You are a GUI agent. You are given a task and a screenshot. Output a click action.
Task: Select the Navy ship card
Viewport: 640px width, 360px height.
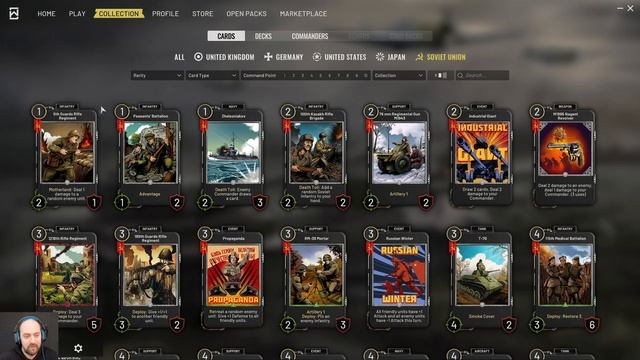[232, 157]
